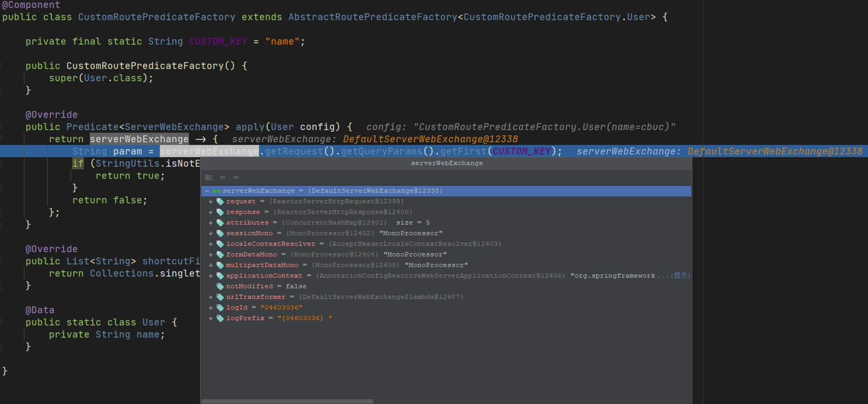Click Collections in the return statement
Viewport: 868px width, 404px height.
pos(122,273)
